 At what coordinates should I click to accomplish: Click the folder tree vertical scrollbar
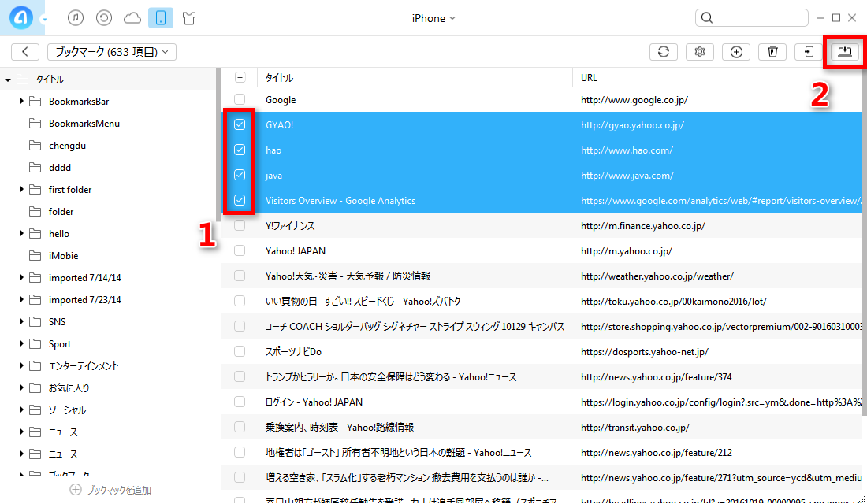218,145
